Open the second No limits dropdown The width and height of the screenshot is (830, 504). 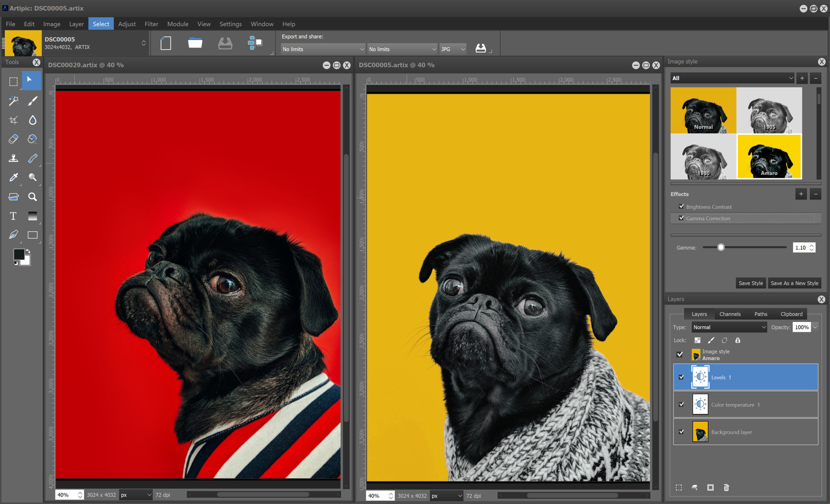tap(402, 49)
